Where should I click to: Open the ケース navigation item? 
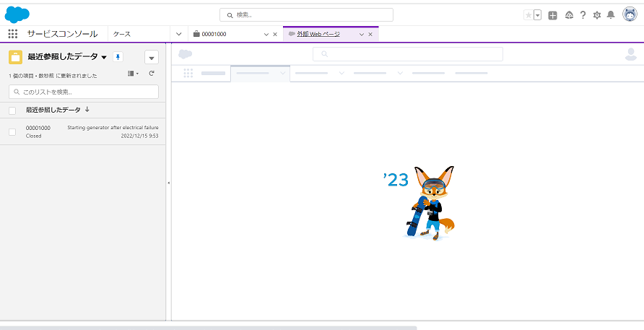(x=122, y=34)
